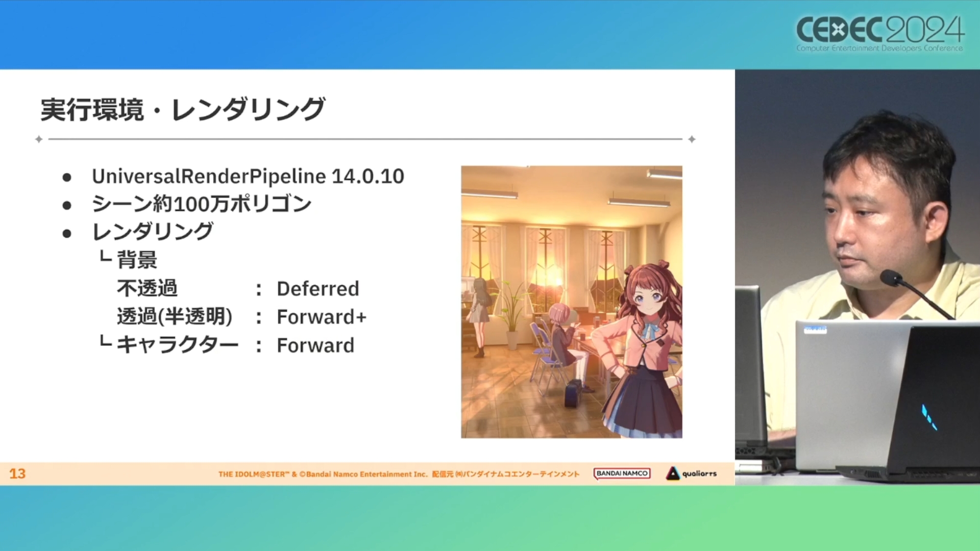Click the BANDAI NAMCO logo in footer
980x551 pixels.
pyautogui.click(x=622, y=473)
